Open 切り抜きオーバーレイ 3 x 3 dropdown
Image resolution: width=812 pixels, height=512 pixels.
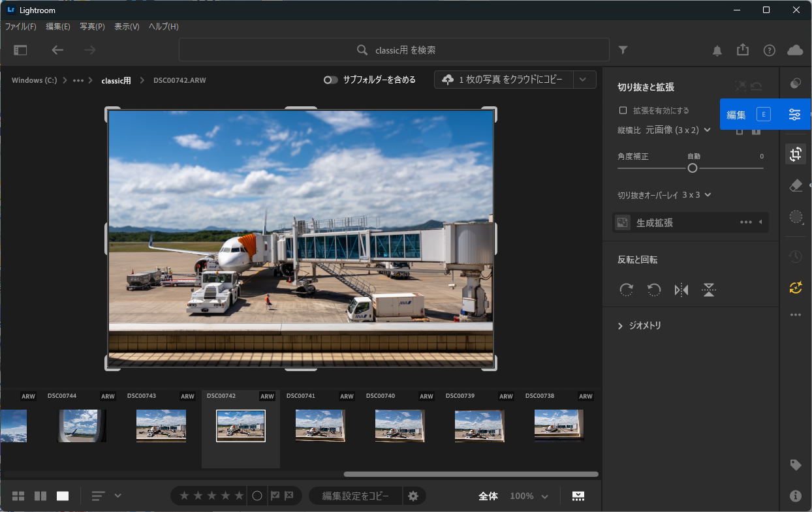tap(697, 195)
